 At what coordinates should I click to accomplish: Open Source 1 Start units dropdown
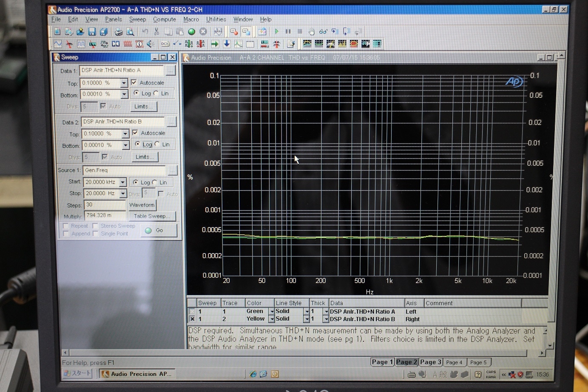(x=123, y=182)
